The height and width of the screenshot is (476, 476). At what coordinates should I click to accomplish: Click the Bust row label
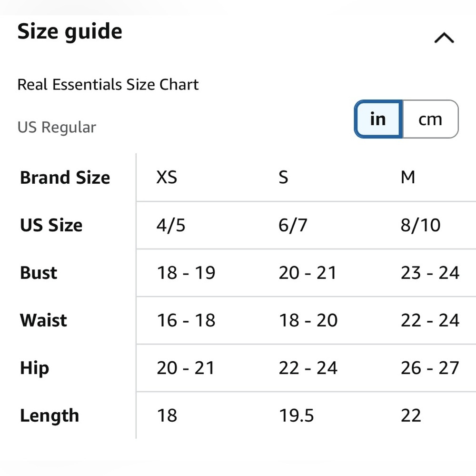tap(39, 273)
